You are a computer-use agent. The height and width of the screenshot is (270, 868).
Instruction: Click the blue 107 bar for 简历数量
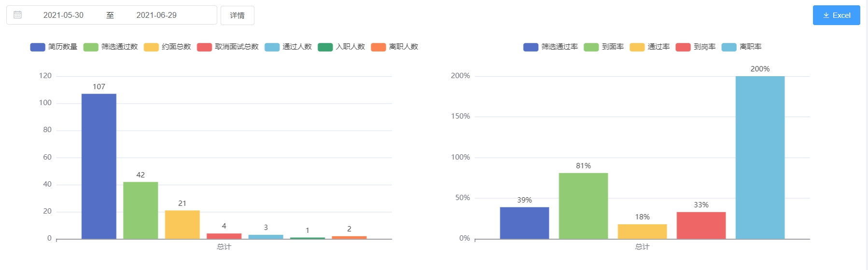[x=99, y=166]
